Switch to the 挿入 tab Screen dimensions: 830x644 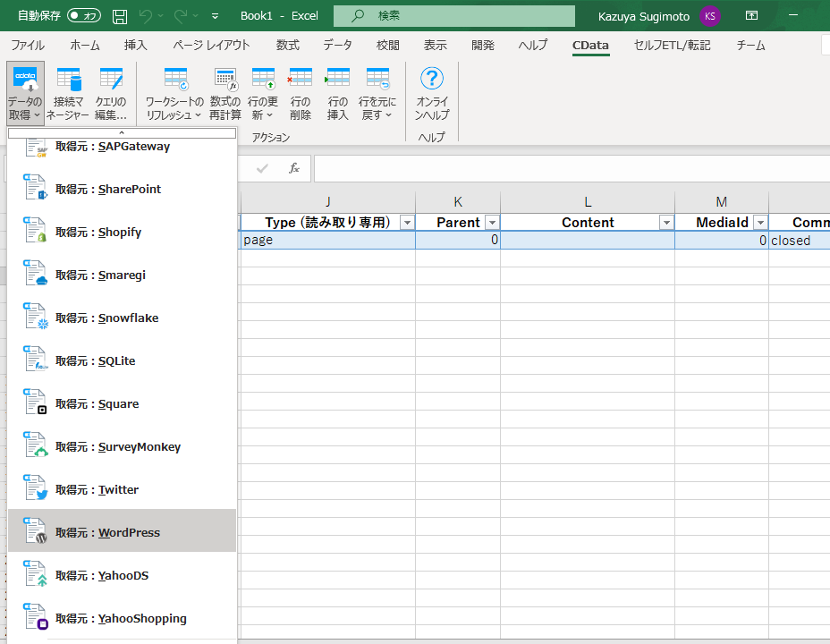coord(136,46)
